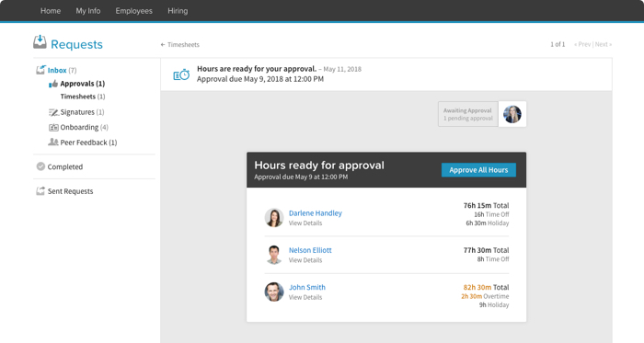
Task: Click the Peer Feedback people icon
Action: pos(53,142)
